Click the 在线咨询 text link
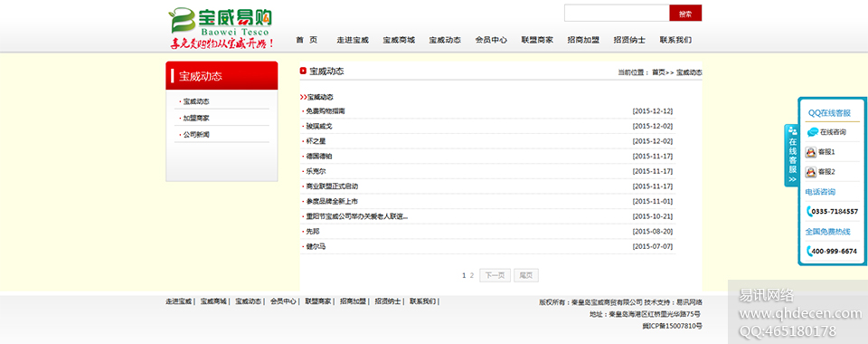 click(833, 132)
